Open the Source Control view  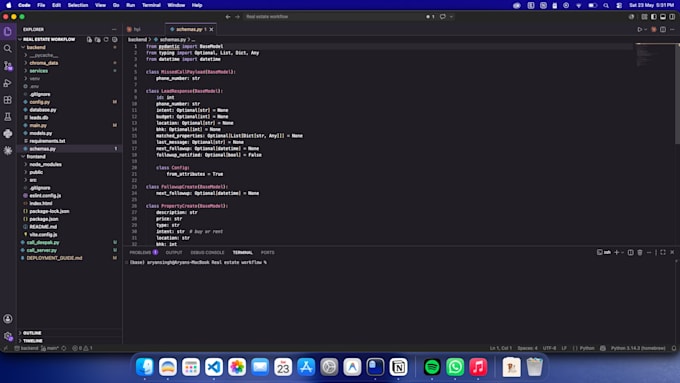pos(8,65)
